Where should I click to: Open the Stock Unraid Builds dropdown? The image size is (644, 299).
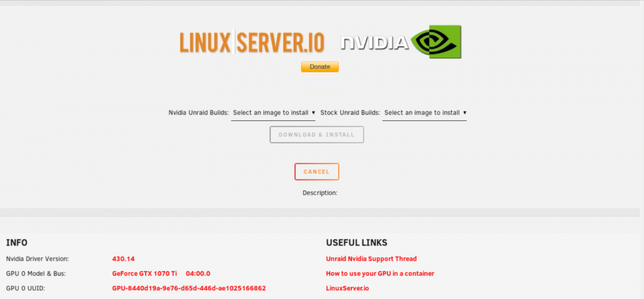424,113
